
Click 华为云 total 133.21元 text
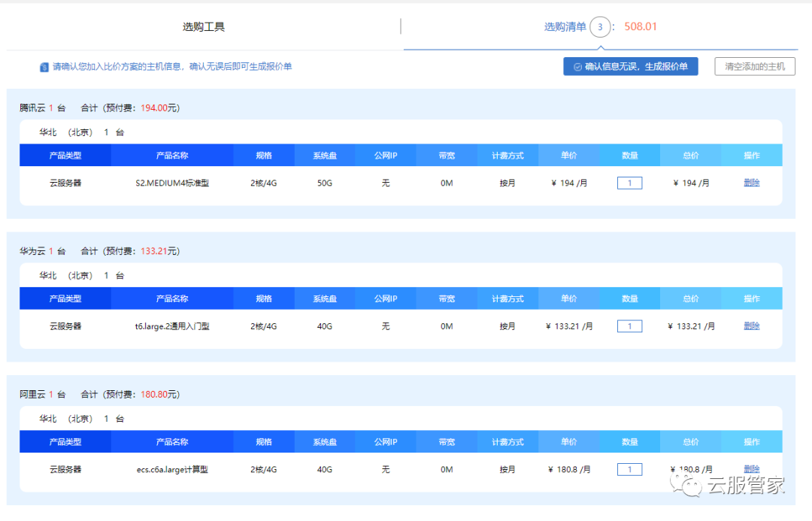(160, 251)
